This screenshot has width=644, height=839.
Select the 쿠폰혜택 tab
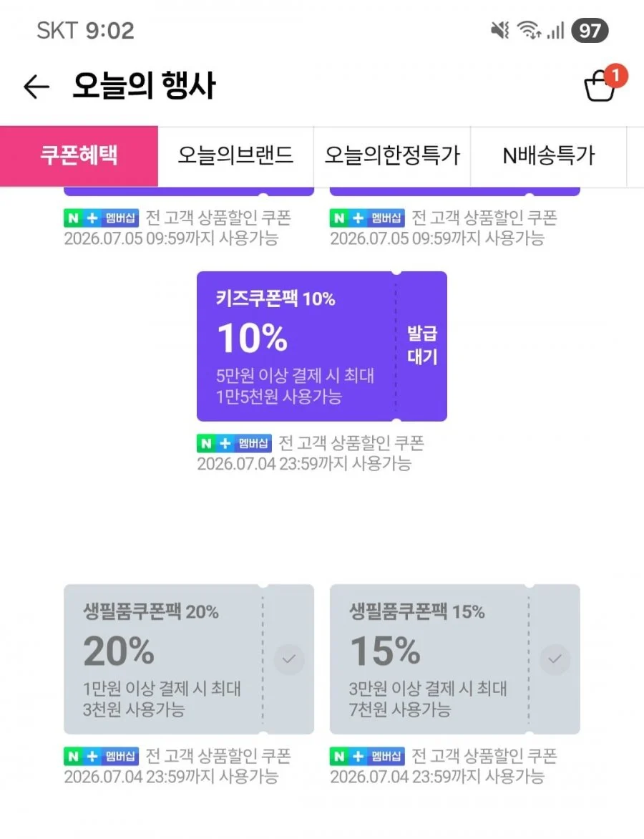click(x=79, y=156)
